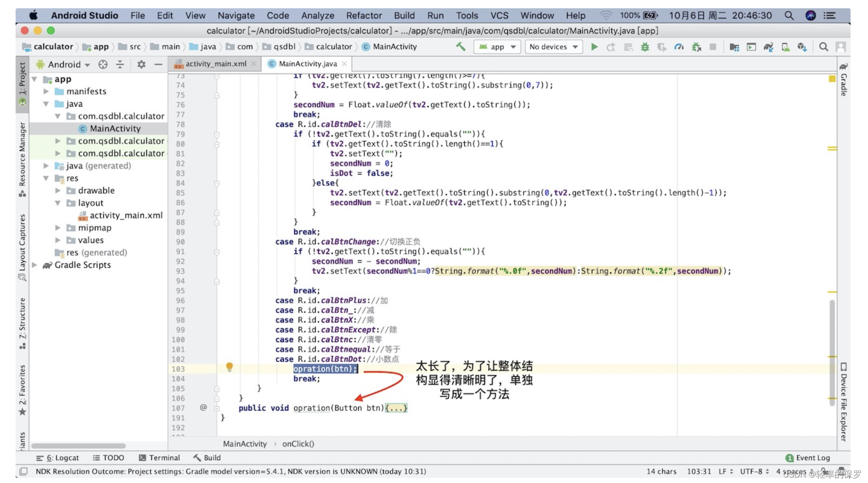Viewport: 868px width, 483px height.
Task: Switch to the activity_main.xml tab
Action: click(x=215, y=64)
